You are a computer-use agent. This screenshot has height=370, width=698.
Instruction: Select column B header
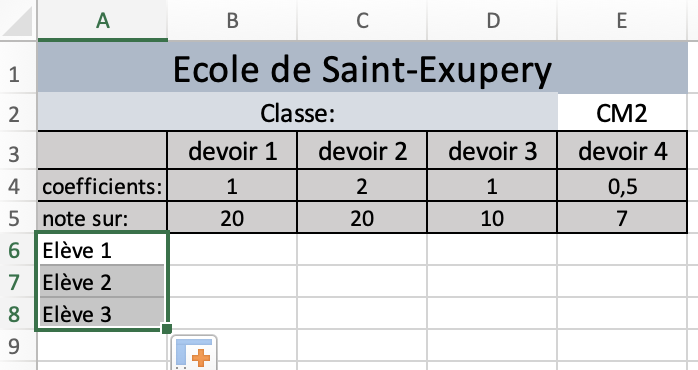point(232,20)
